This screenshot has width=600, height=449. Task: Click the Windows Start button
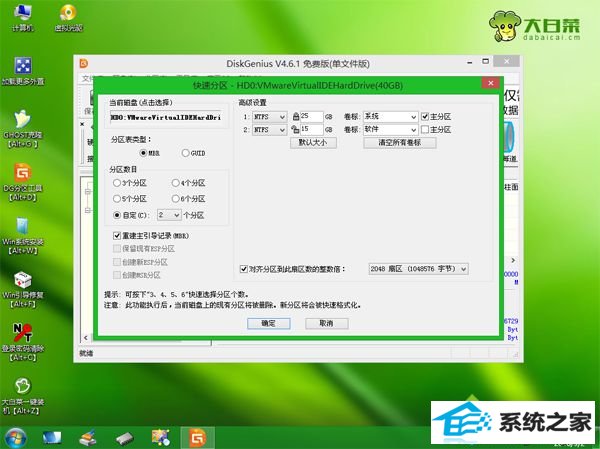[15, 437]
